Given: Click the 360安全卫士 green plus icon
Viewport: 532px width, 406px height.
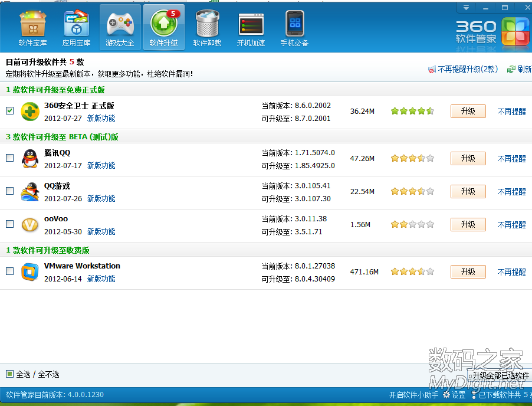Looking at the screenshot, I should point(30,112).
